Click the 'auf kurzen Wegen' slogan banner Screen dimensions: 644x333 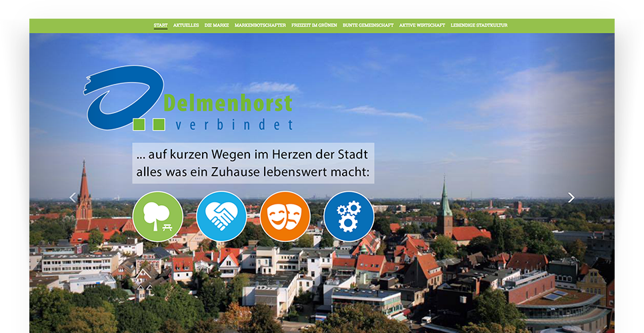pyautogui.click(x=253, y=163)
